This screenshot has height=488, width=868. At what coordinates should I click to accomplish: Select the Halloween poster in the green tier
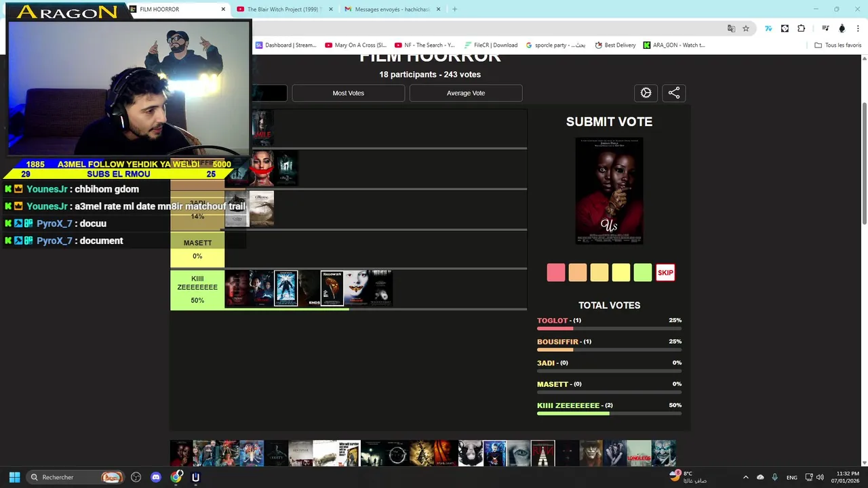pos(332,288)
